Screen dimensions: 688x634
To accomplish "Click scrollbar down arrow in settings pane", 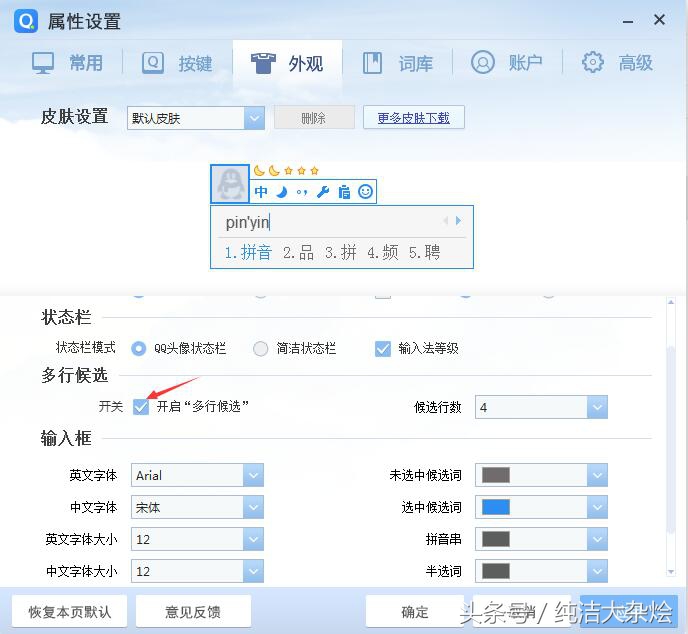I will (x=670, y=572).
